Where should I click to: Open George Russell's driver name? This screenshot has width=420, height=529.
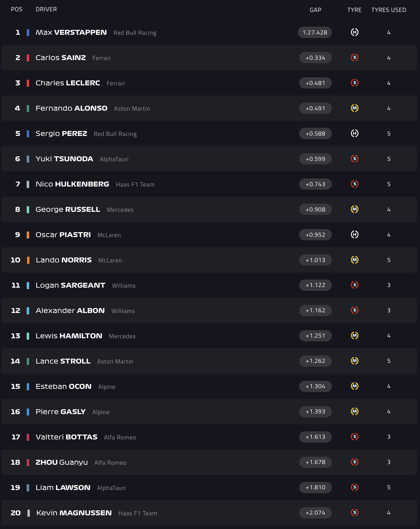click(68, 209)
